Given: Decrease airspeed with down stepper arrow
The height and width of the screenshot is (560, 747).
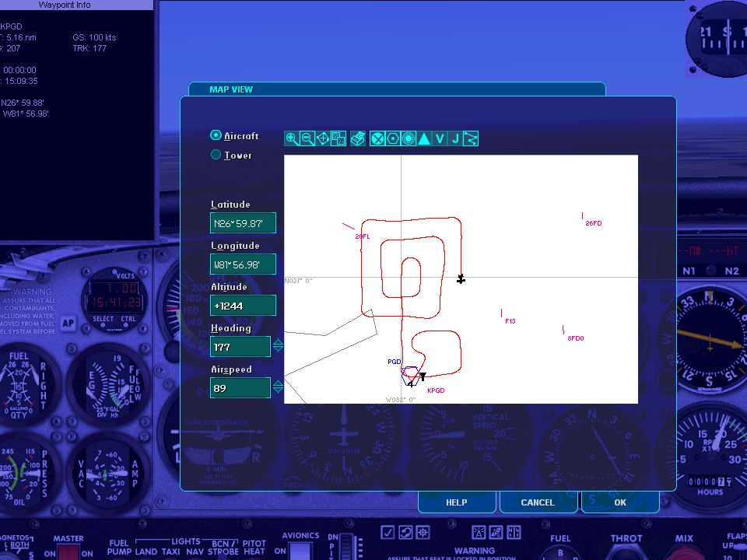Looking at the screenshot, I should click(278, 391).
